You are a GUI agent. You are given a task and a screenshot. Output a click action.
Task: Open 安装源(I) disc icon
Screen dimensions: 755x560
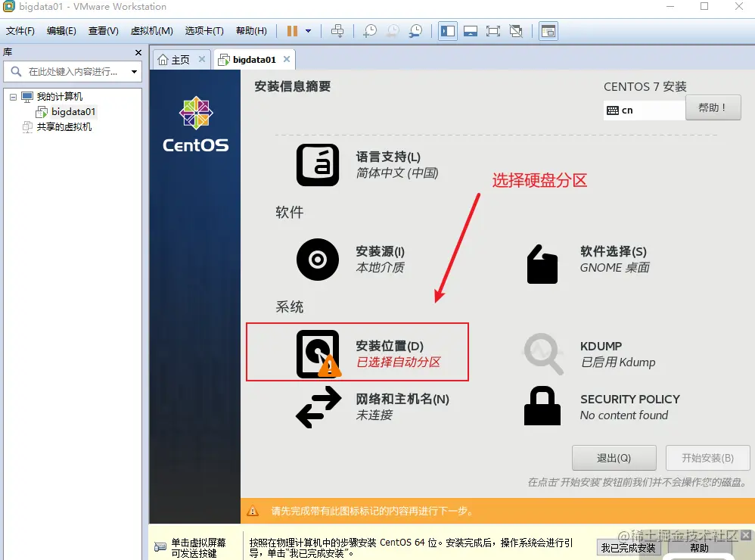(318, 260)
